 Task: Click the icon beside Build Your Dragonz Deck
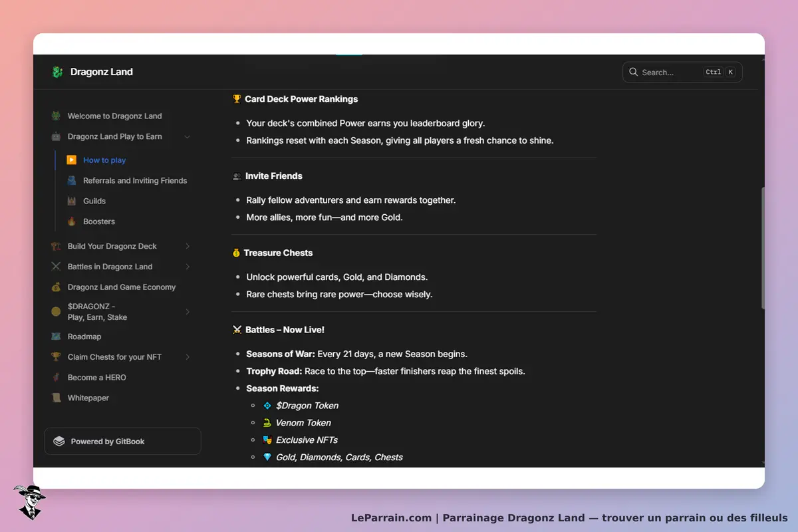(x=56, y=246)
